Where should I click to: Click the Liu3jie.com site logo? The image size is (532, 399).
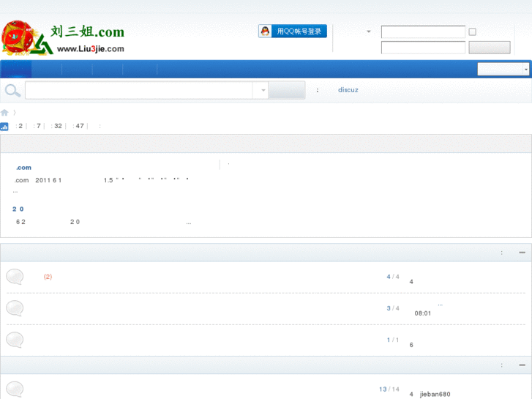tap(63, 37)
